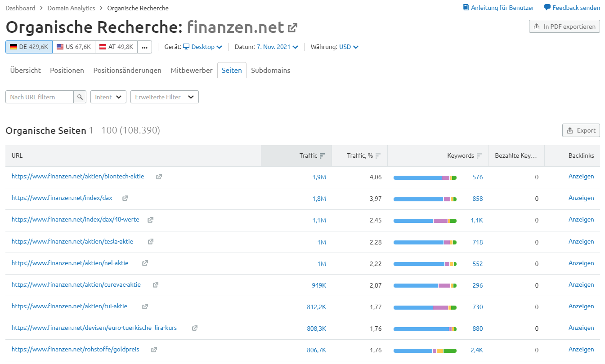Click keyword distribution bar for biontech-aktie
The width and height of the screenshot is (605, 364).
tap(425, 178)
